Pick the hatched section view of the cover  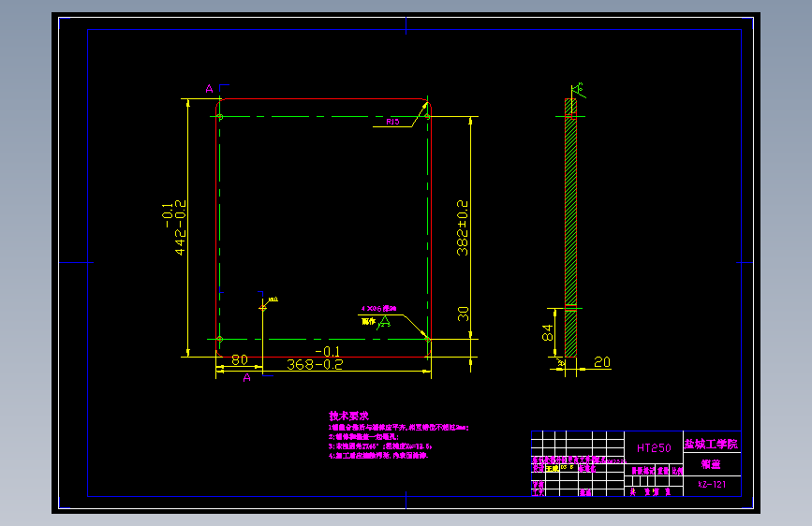click(x=570, y=227)
